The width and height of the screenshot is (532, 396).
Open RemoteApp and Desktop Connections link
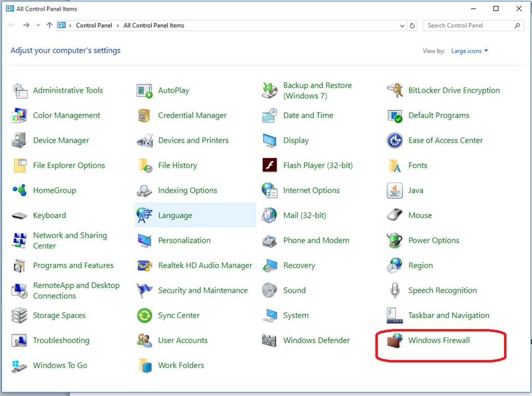pyautogui.click(x=76, y=291)
